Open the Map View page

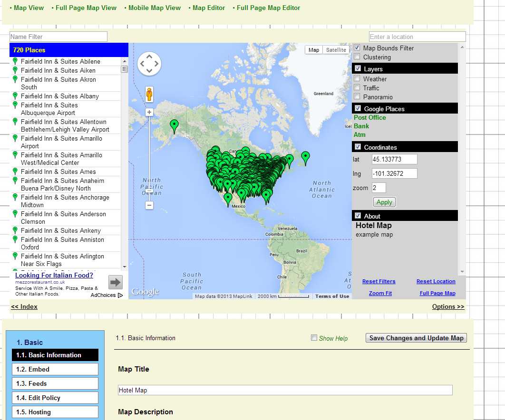click(29, 8)
